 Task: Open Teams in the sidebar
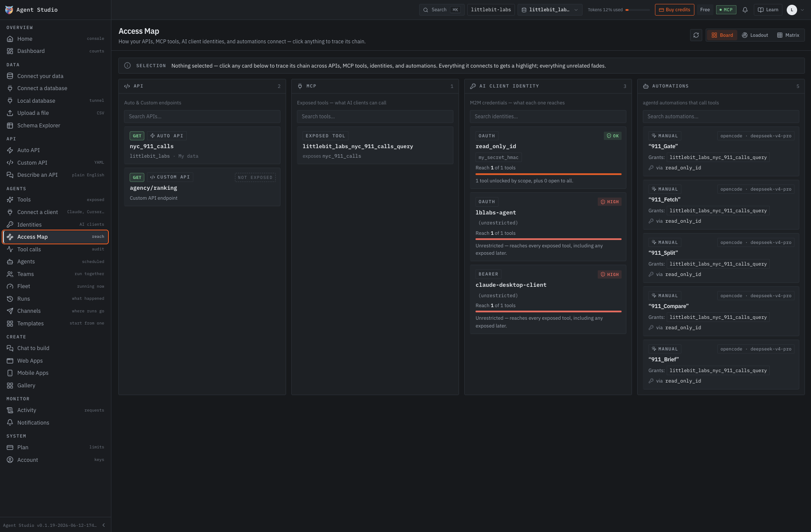(x=55, y=274)
